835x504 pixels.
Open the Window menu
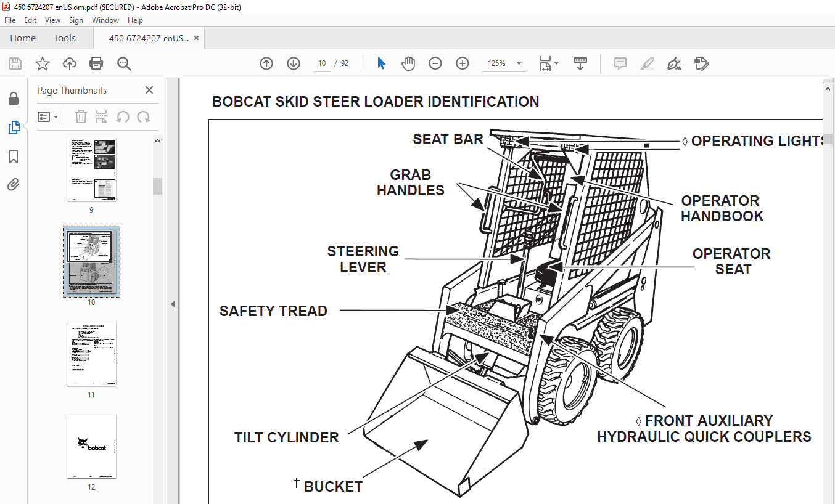(105, 20)
